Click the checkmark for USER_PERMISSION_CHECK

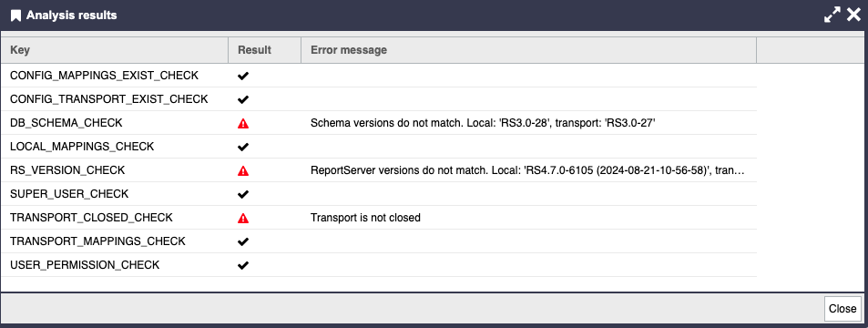point(242,265)
